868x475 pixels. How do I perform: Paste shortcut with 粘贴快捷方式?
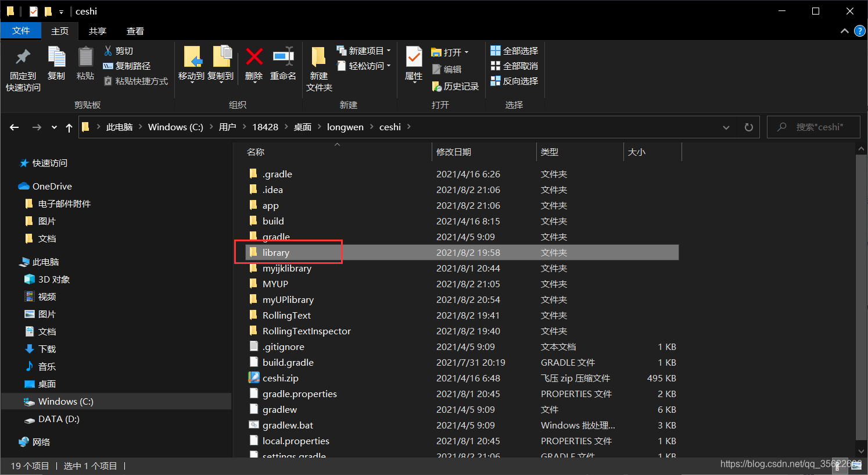(136, 81)
